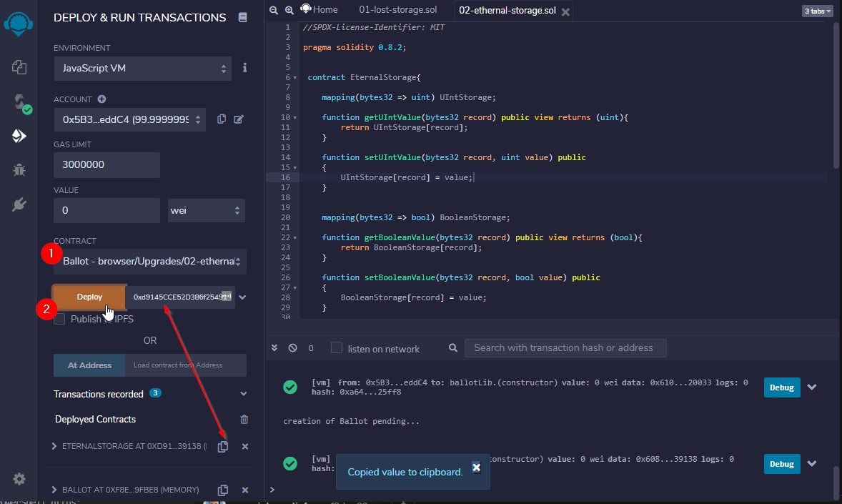Copy the selected account address
Image resolution: width=842 pixels, height=504 pixels.
point(222,119)
